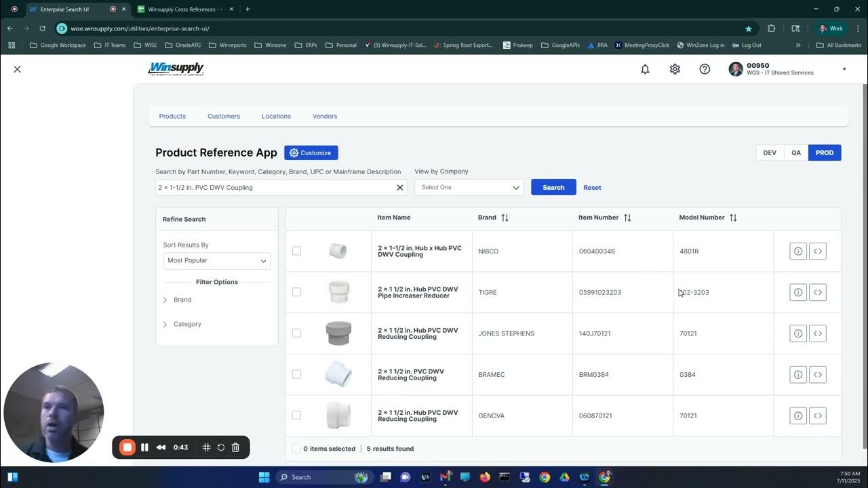The image size is (868, 488).
Task: Select checkbox for JONES STEPHENS row
Action: click(x=296, y=333)
